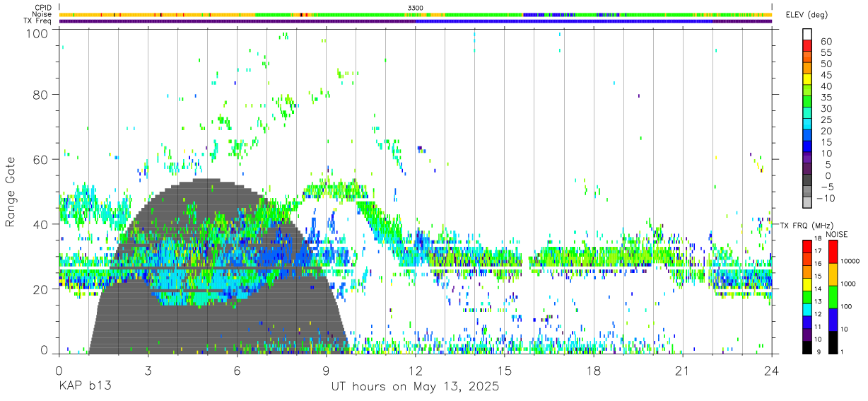The width and height of the screenshot is (868, 401).
Task: Click the 'Noise' row label at top left
Action: (42, 14)
